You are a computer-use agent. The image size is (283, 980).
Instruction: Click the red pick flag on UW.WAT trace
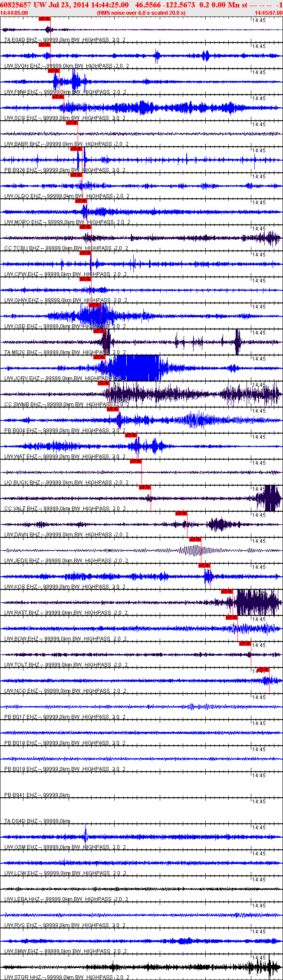131,435
